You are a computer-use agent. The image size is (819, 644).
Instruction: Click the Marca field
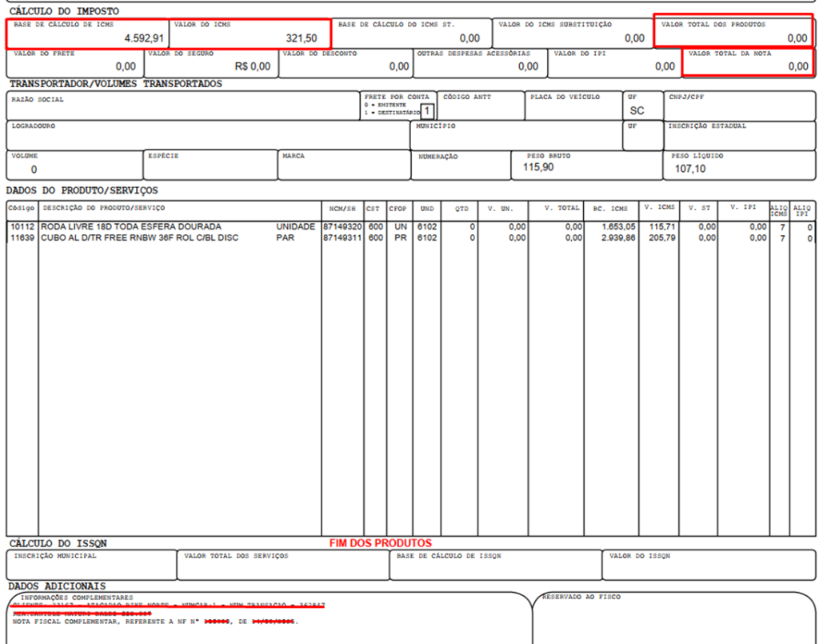tap(344, 165)
